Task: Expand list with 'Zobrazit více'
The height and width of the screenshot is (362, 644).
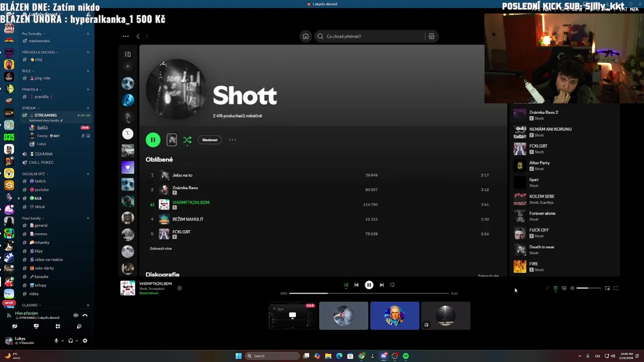Action: pos(160,248)
